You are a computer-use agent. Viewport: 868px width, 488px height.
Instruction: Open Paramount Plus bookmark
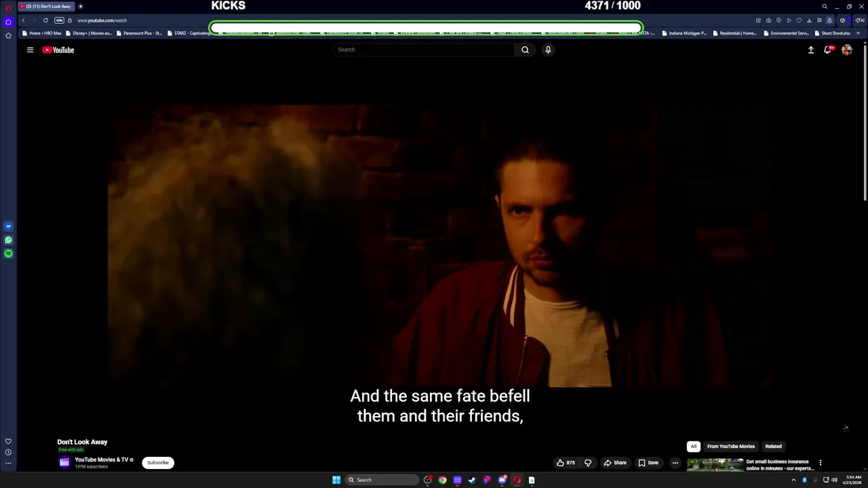click(139, 33)
